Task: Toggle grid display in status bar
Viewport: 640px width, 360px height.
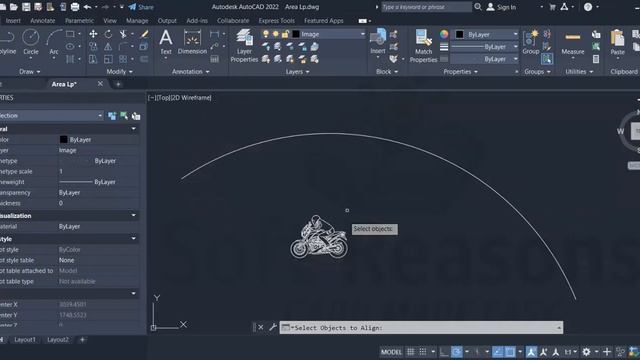Action: [x=411, y=352]
